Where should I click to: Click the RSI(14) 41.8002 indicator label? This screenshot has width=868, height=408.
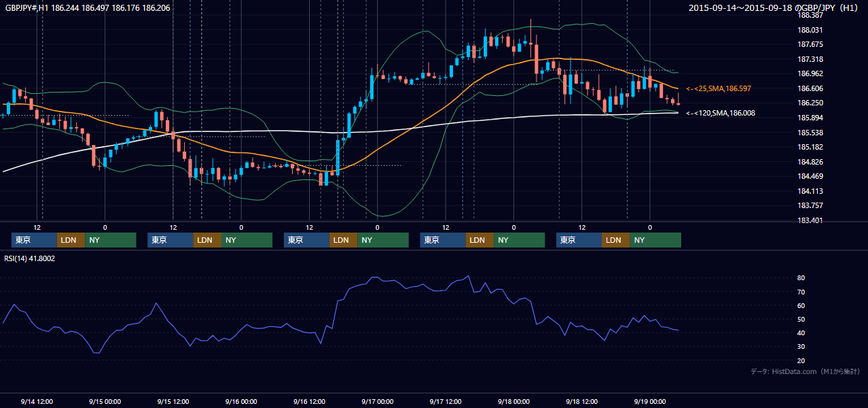point(30,258)
